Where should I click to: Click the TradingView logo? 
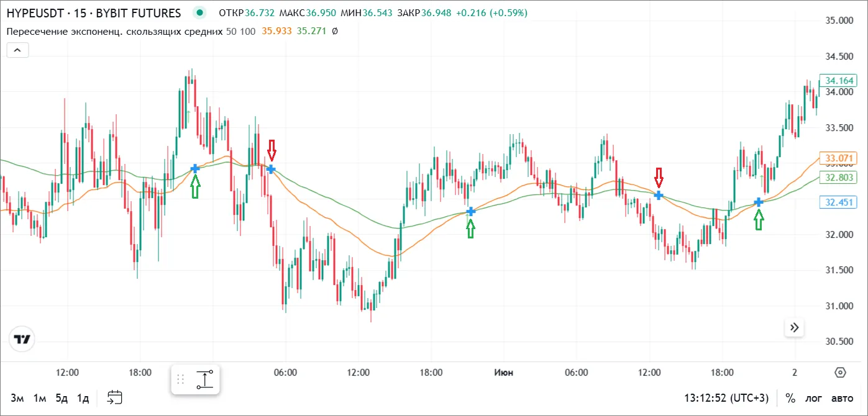pyautogui.click(x=22, y=339)
